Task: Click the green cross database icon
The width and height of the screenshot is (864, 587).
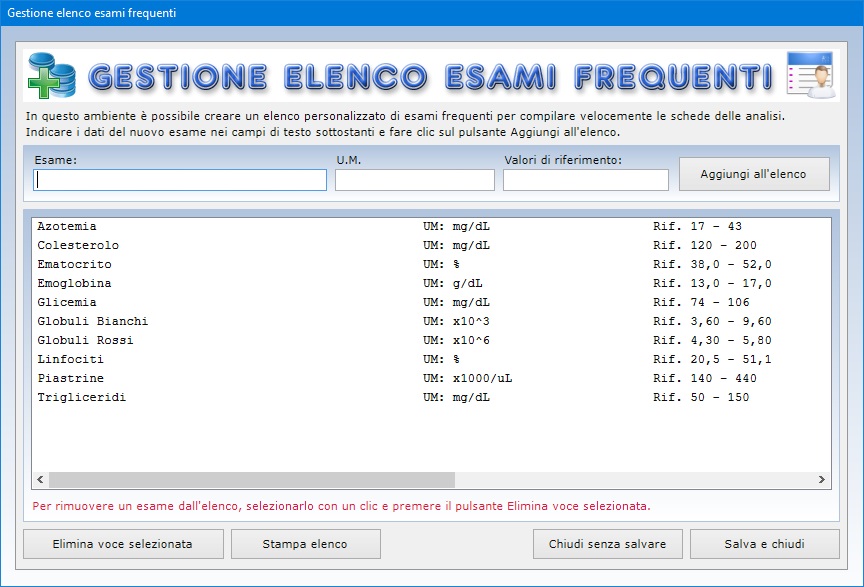Action: click(51, 76)
